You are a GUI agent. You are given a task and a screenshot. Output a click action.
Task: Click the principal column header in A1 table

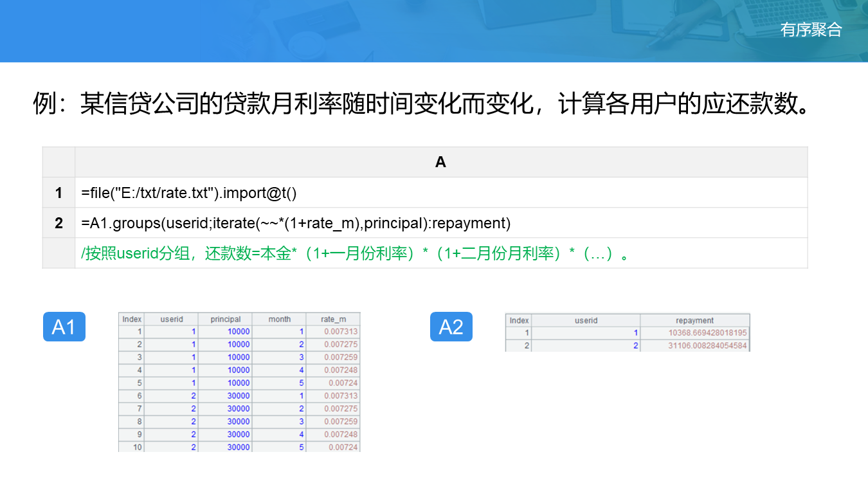point(225,319)
